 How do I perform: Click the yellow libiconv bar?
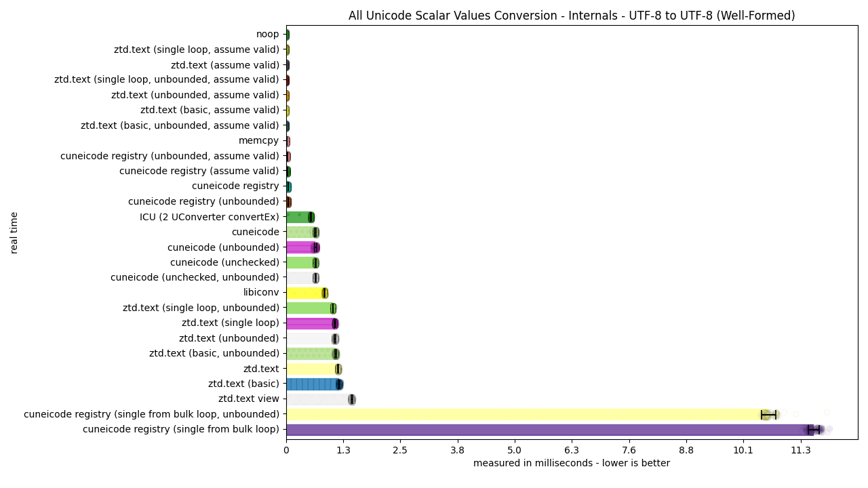(305, 293)
